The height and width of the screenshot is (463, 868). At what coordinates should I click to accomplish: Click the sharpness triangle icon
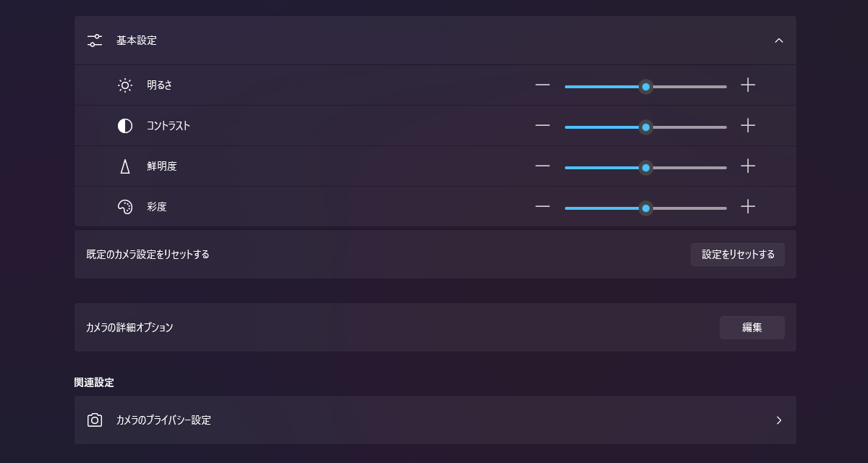[x=125, y=166]
